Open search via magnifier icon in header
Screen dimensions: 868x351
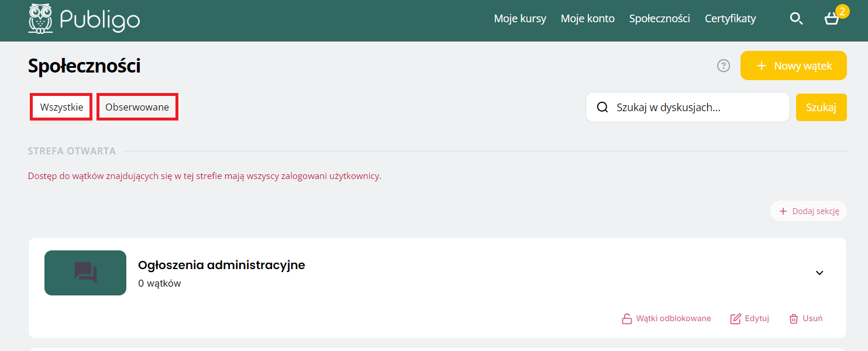[796, 19]
